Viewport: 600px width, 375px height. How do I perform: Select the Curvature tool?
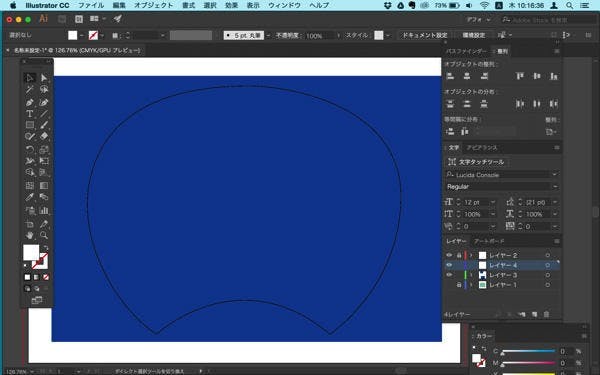coord(44,103)
